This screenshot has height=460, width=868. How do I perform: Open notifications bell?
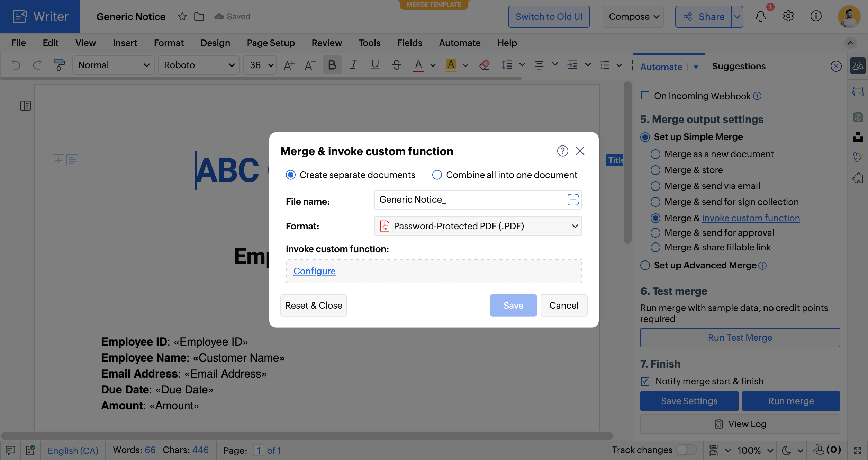761,16
